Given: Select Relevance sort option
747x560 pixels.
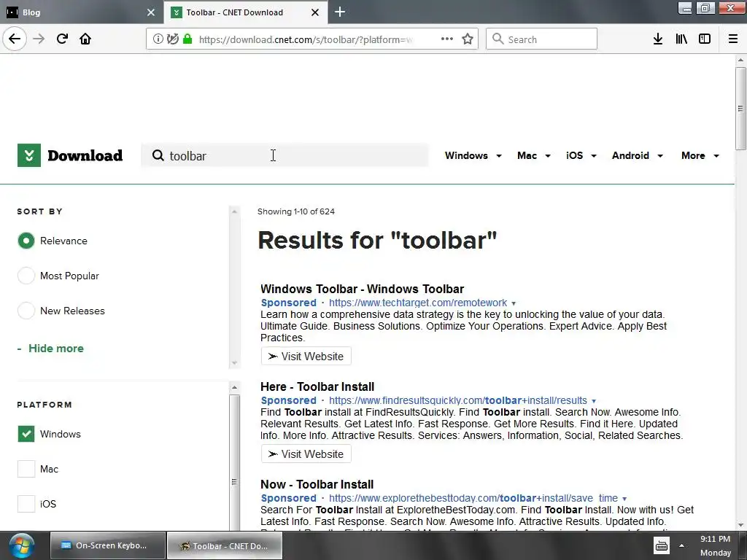Looking at the screenshot, I should pos(26,241).
